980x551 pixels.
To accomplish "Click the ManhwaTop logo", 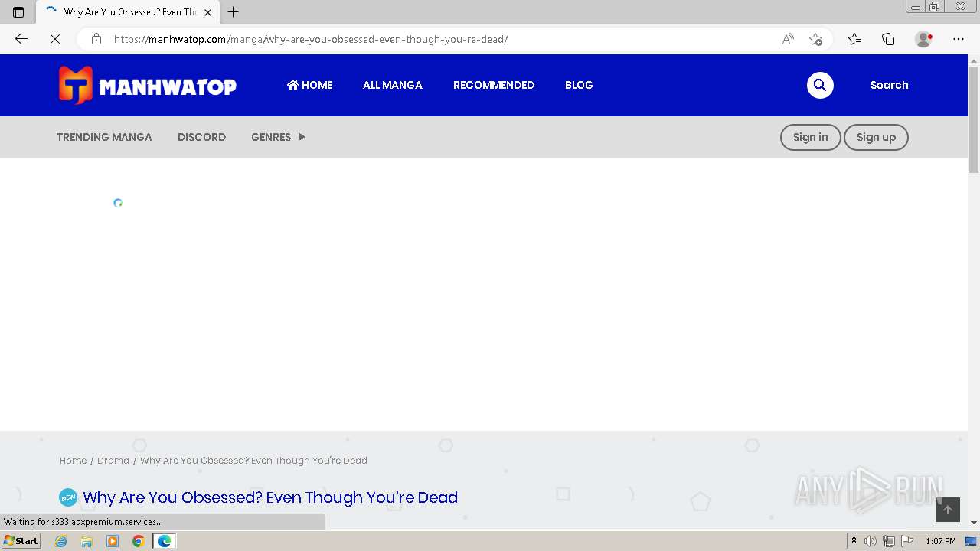I will 147,85.
